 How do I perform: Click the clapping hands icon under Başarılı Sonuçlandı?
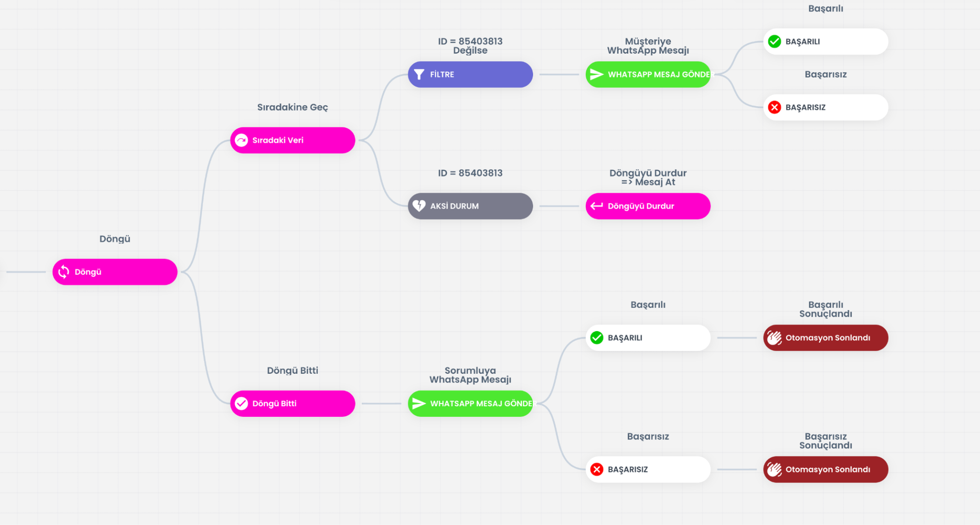coord(774,338)
